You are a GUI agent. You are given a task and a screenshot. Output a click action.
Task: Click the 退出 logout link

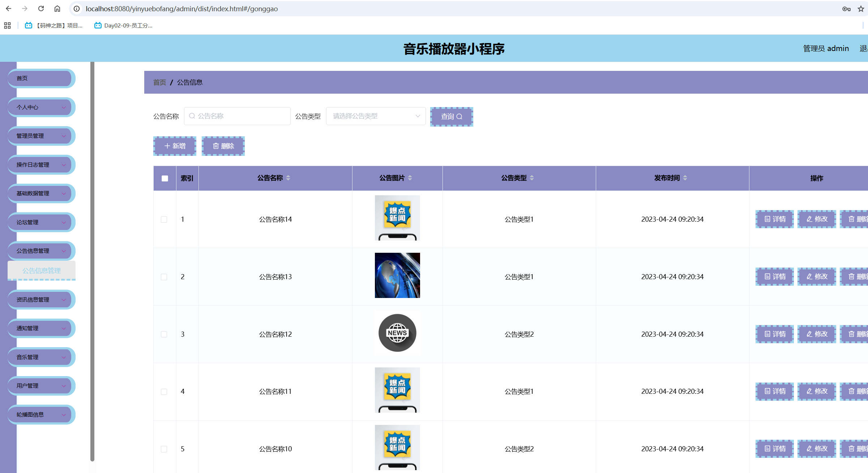click(863, 48)
